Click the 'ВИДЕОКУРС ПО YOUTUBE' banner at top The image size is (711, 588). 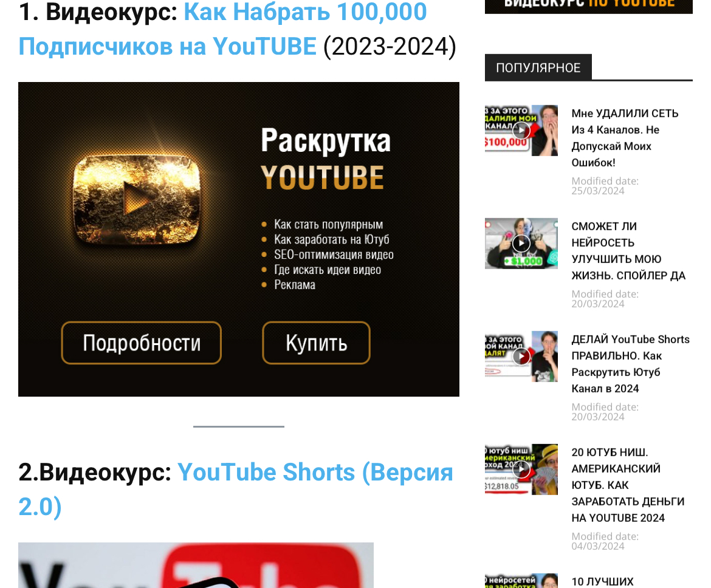pos(589,6)
